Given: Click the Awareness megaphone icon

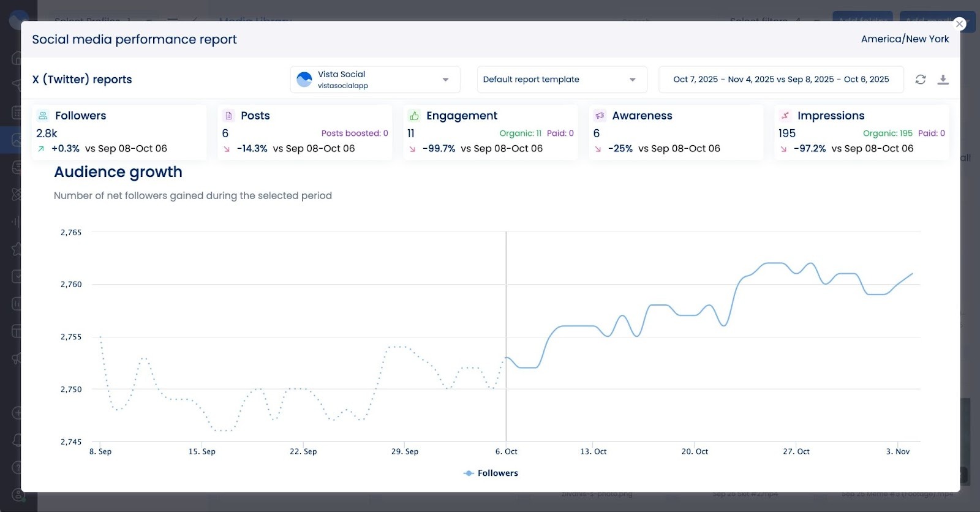Looking at the screenshot, I should tap(600, 116).
